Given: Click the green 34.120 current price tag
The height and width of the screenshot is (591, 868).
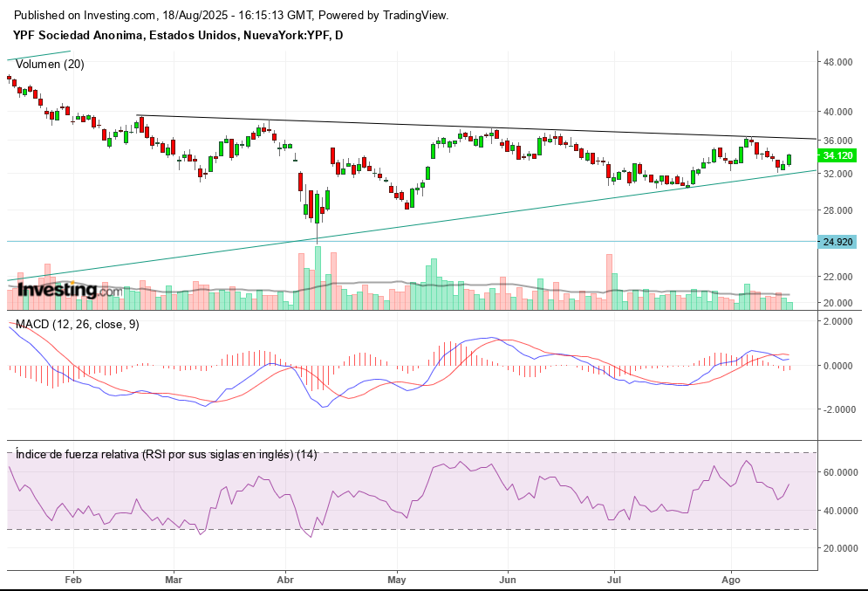Looking at the screenshot, I should (837, 155).
